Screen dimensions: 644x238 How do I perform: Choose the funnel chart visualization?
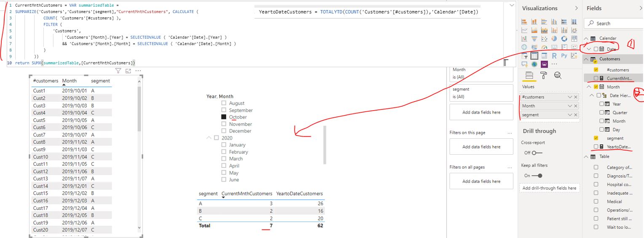tap(534, 39)
